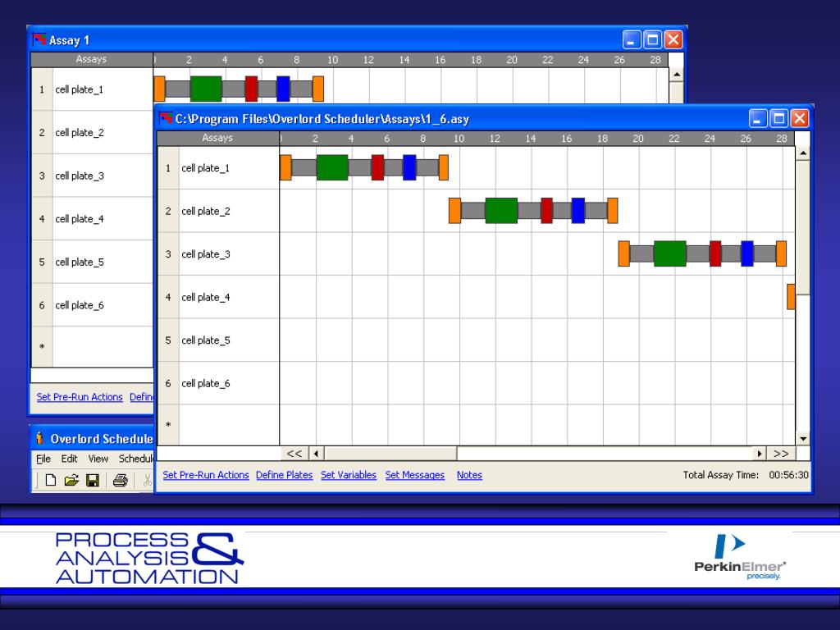Click the New document toolbar icon
The height and width of the screenshot is (630, 840).
(50, 480)
